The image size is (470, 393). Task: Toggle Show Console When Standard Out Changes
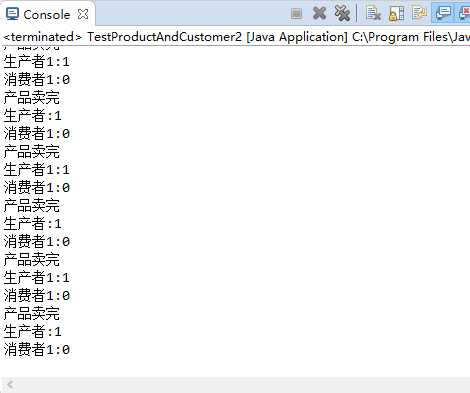tap(443, 13)
